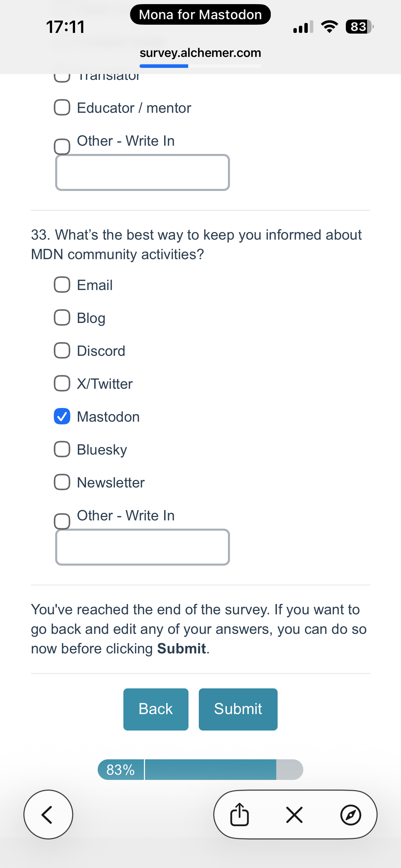Select the Blog checkbox
Screen dimensions: 401x868
click(x=62, y=318)
